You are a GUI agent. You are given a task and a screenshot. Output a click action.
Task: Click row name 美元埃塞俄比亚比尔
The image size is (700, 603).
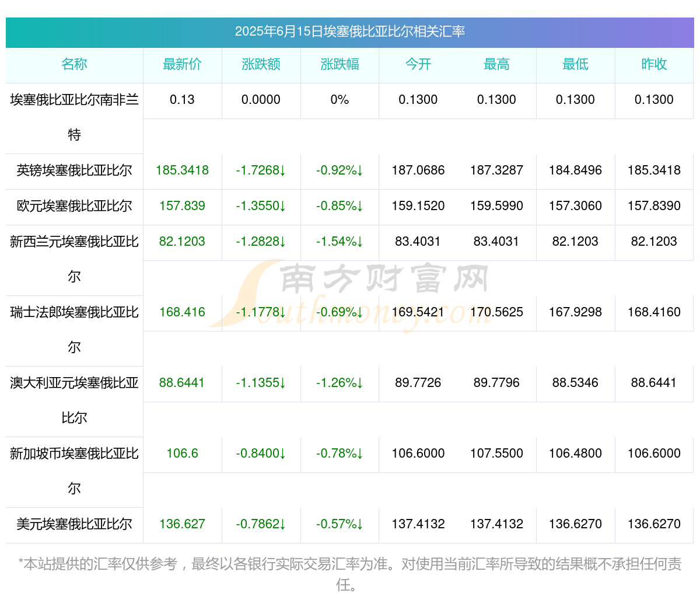pos(74,524)
